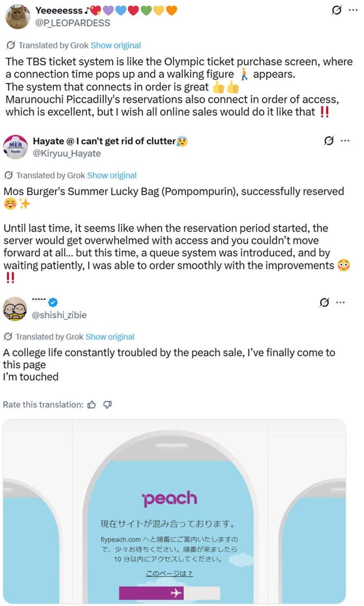Viewport: 364px width, 606px height.
Task: Rate the translation with thumbs down
Action: click(x=107, y=405)
